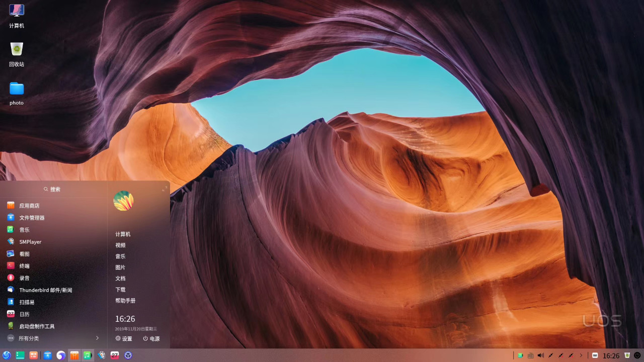Click the volume speaker icon in tray

click(540, 355)
